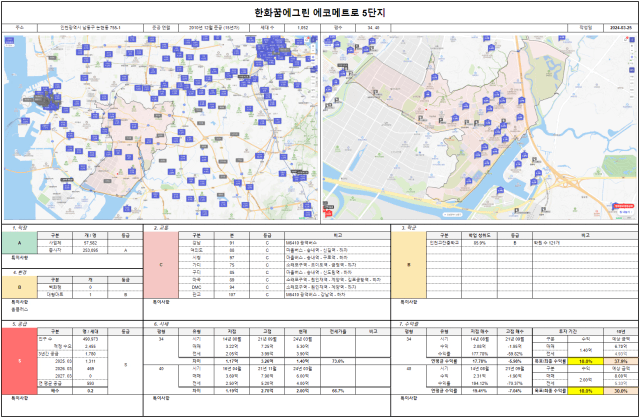
Task: Select the jeonse ratio 66.7%
Action: 338,391
